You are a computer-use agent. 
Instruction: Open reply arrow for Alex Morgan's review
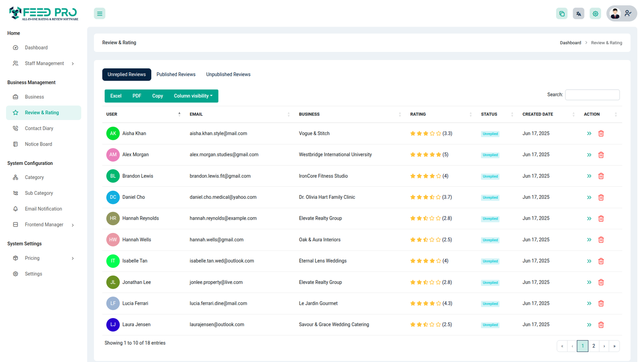pos(589,155)
